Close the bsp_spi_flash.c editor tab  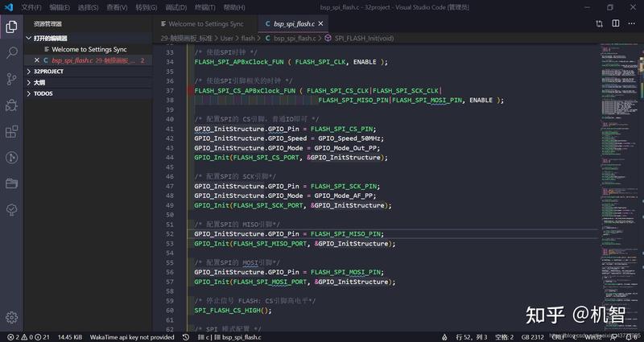[320, 24]
